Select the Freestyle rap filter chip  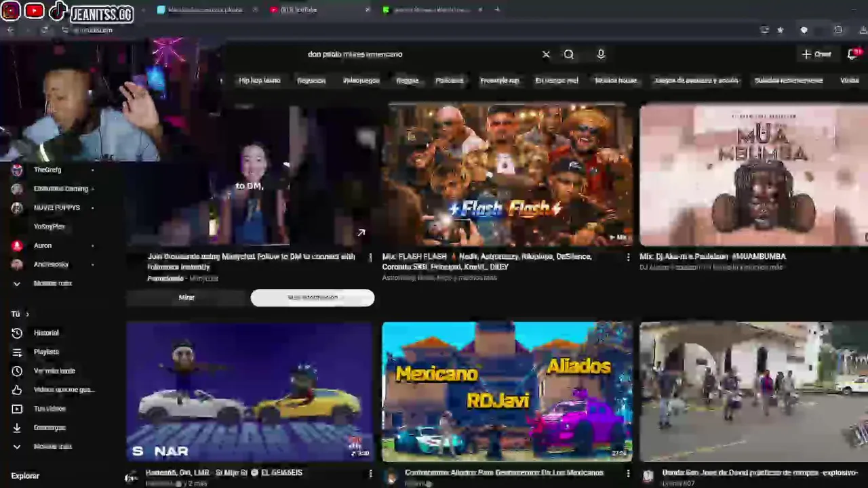(500, 80)
